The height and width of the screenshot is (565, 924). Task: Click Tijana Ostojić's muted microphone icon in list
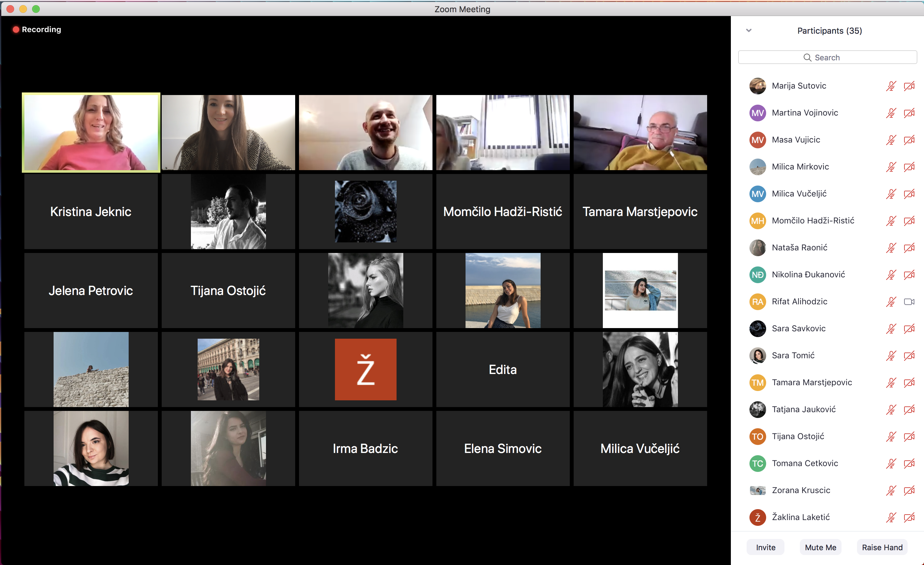tap(891, 437)
